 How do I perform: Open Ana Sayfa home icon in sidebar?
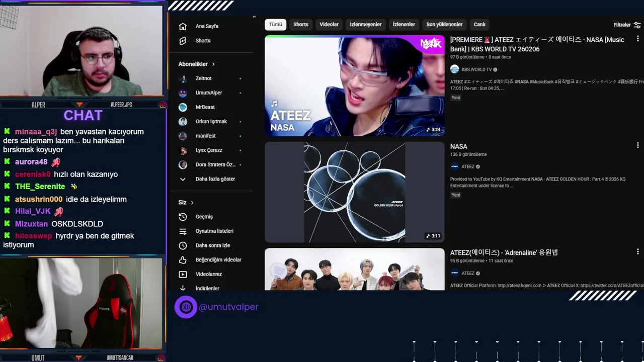tap(183, 26)
